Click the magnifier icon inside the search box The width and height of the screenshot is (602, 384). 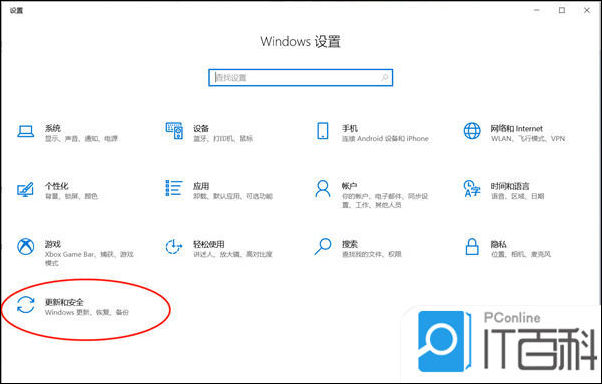(x=384, y=78)
